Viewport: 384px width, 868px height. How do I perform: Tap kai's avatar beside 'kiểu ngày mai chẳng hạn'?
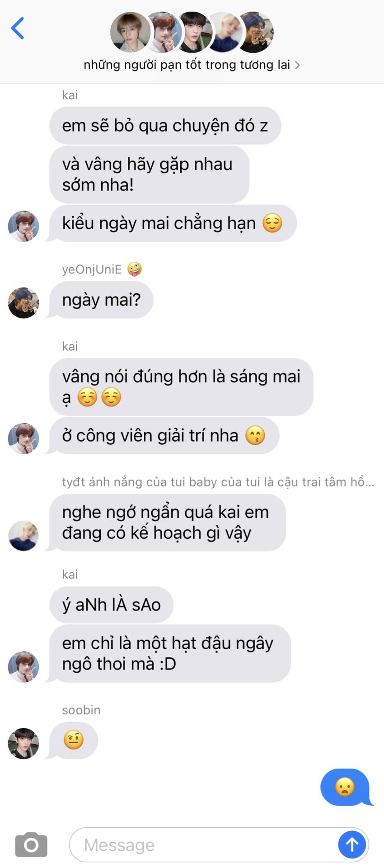pyautogui.click(x=23, y=226)
